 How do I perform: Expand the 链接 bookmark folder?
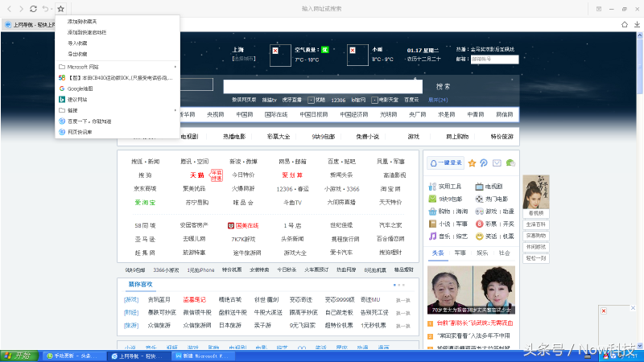click(118, 110)
